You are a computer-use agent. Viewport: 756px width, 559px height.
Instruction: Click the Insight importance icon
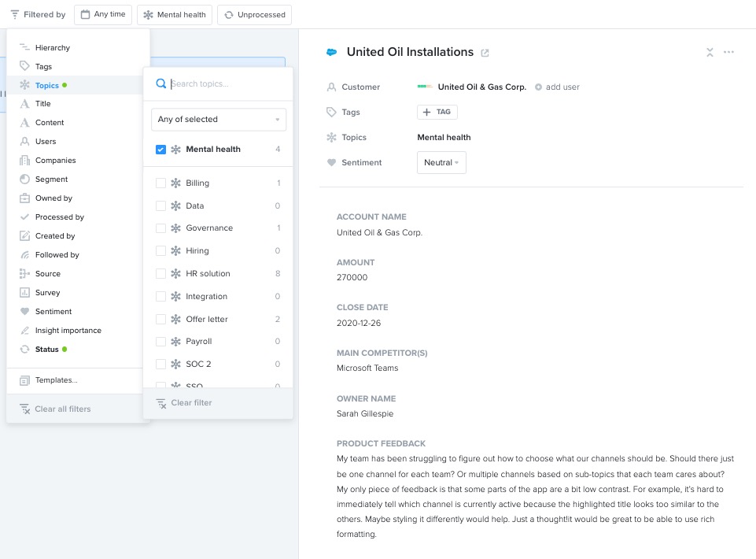[24, 330]
